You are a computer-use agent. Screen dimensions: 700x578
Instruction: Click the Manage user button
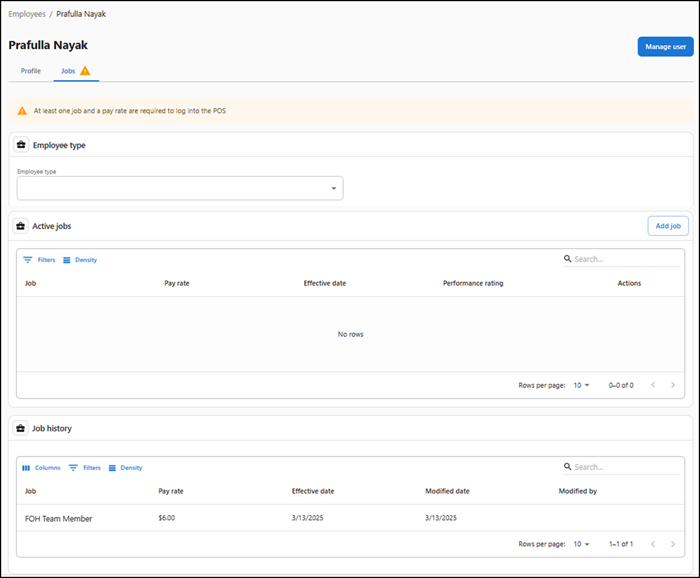point(665,46)
